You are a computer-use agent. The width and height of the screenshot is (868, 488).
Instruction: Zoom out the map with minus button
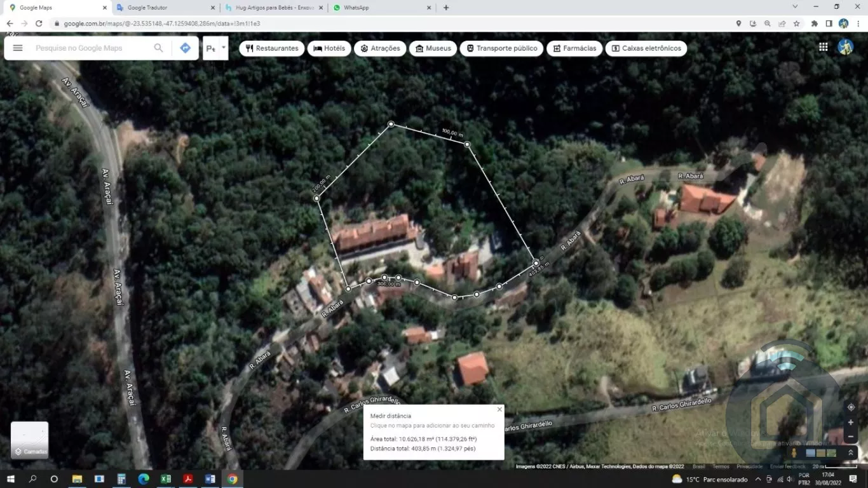click(851, 437)
